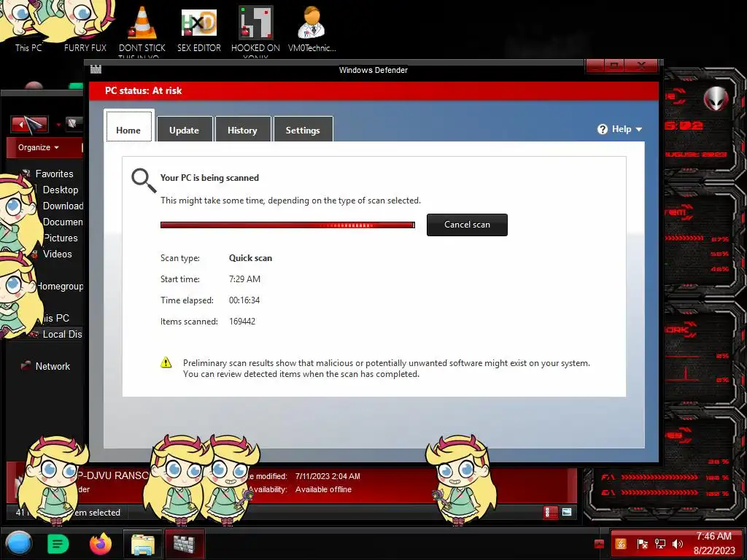Image resolution: width=747 pixels, height=560 pixels.
Task: Select Windows Defender taskbar button
Action: point(185,544)
